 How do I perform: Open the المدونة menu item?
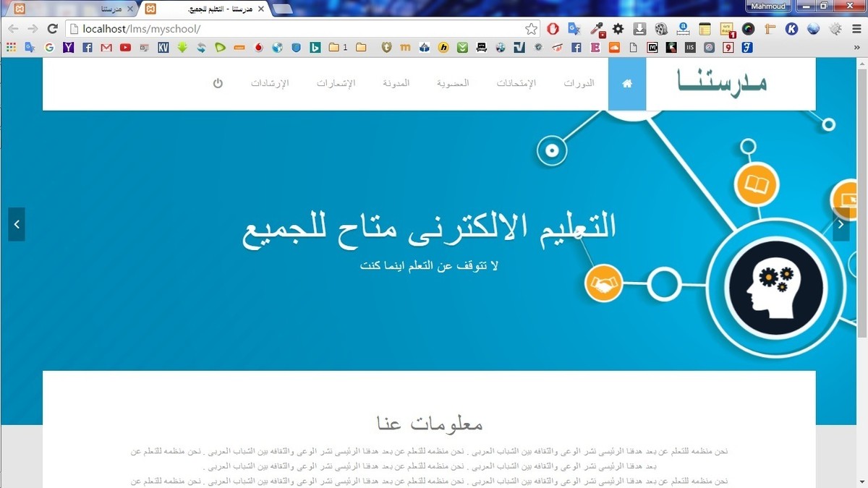tap(396, 83)
